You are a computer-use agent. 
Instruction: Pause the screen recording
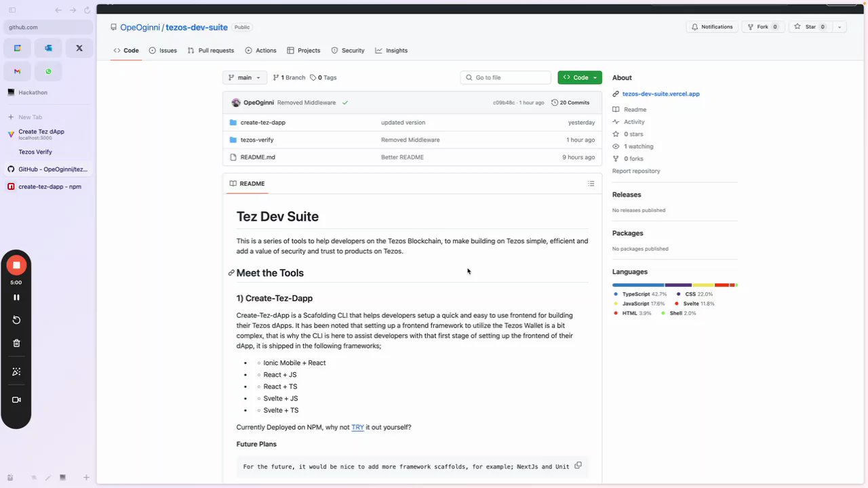16,297
